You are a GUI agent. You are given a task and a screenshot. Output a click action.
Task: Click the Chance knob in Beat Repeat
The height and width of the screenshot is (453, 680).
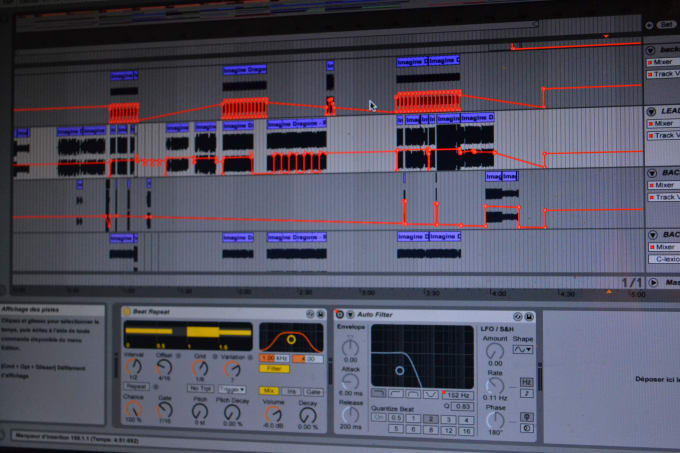(x=134, y=409)
